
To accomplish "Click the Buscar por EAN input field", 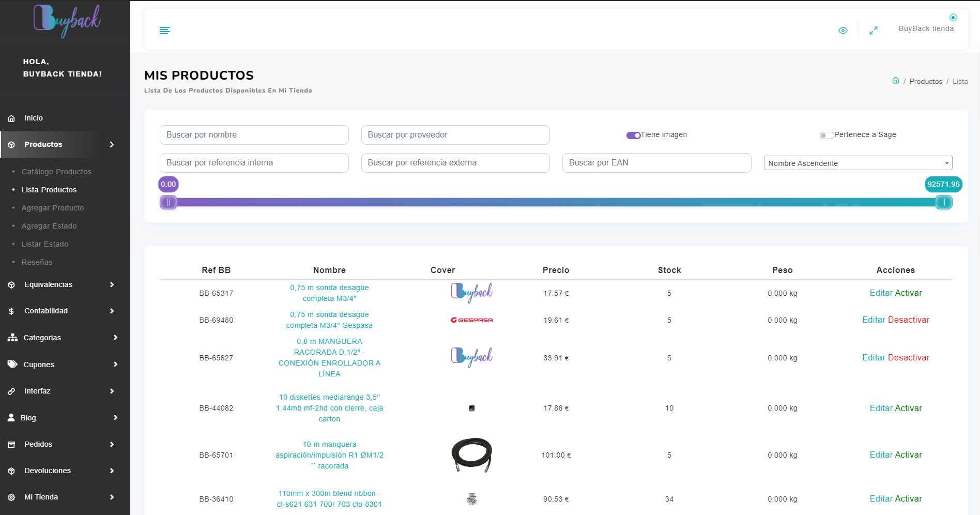I will 656,162.
